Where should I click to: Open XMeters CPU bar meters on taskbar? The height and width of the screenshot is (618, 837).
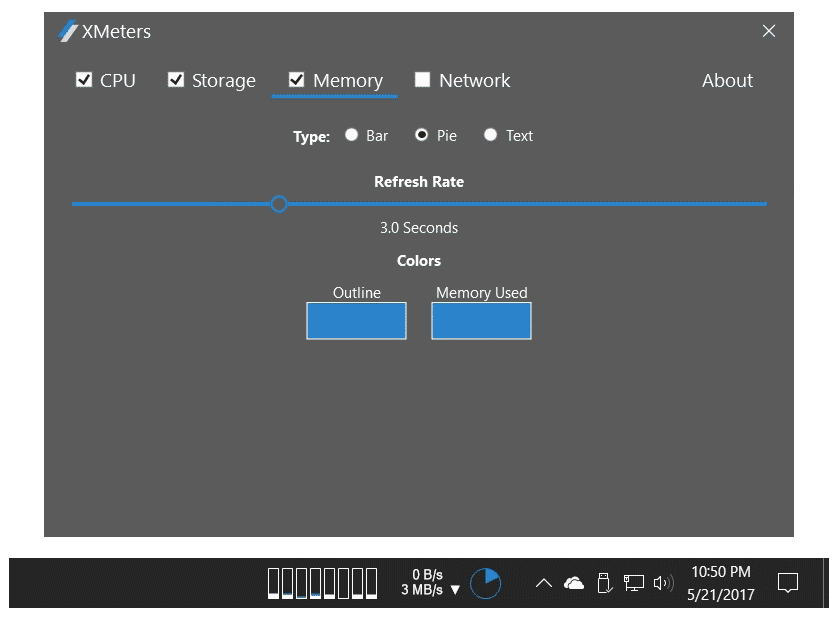320,583
